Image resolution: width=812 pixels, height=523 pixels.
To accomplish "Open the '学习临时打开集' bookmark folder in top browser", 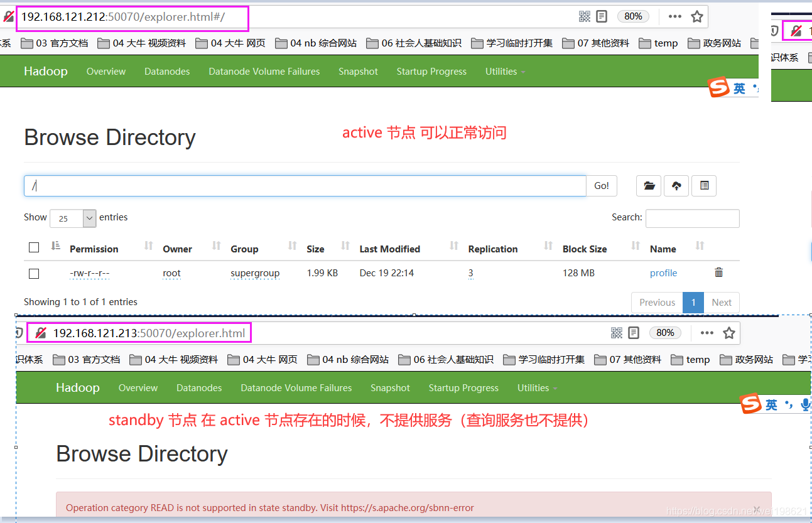I will [x=511, y=43].
